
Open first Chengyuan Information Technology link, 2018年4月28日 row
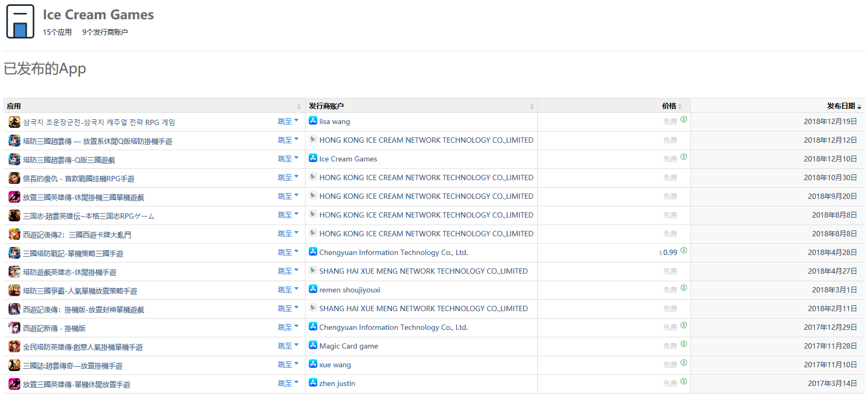tap(394, 252)
